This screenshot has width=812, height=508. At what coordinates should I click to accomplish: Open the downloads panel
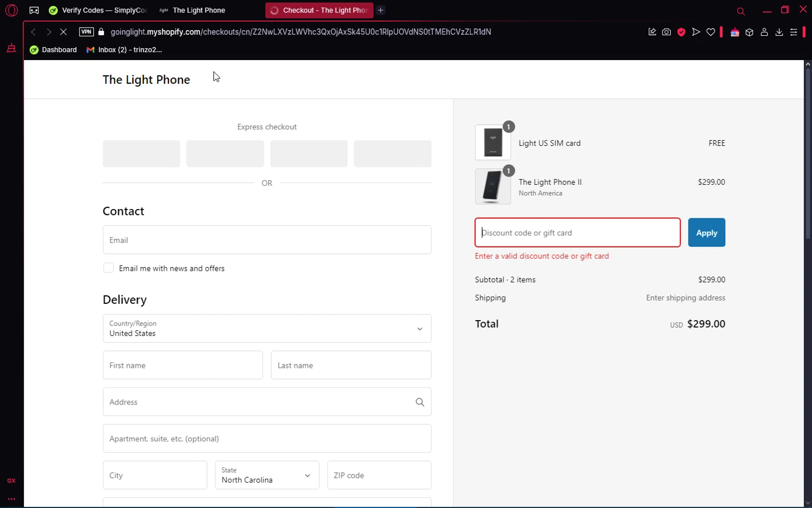(x=779, y=32)
